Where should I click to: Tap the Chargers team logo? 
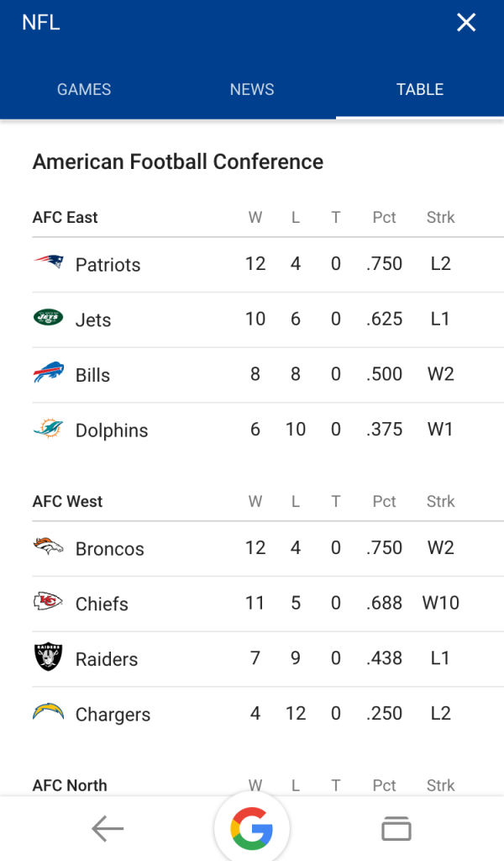48,712
